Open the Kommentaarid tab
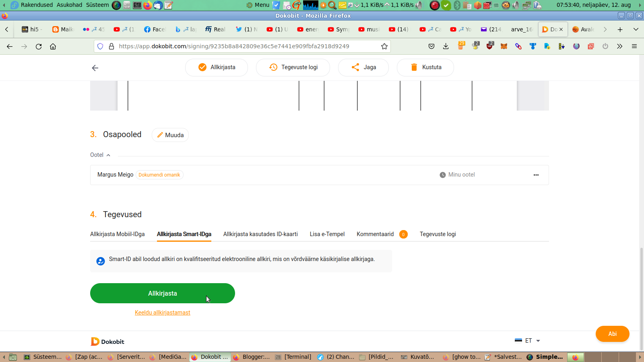Screen dimensions: 644x362 pos(382,234)
